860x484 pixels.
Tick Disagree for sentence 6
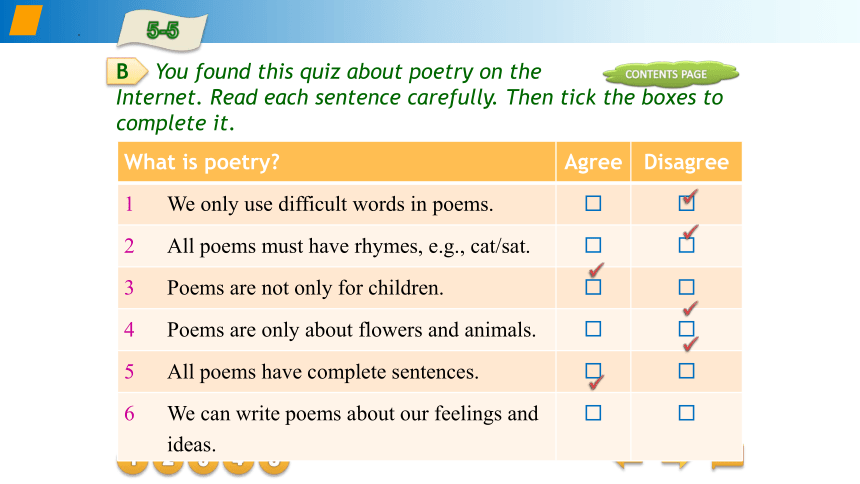coord(686,413)
